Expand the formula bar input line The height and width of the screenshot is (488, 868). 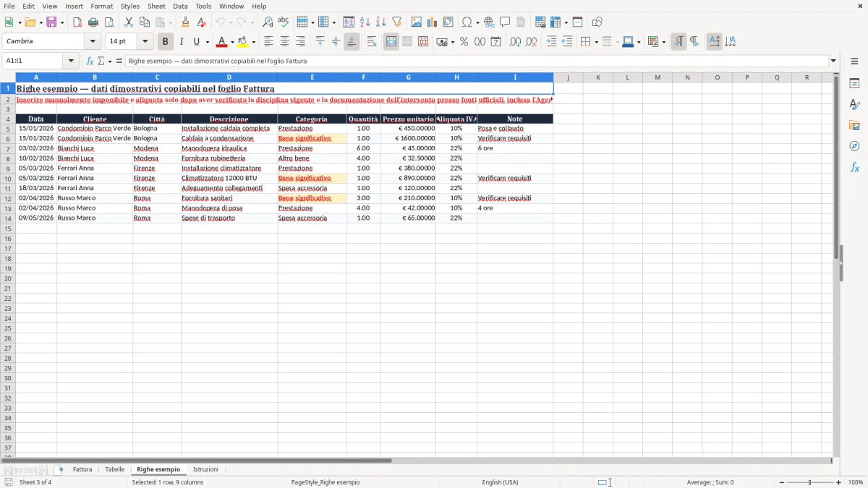[x=833, y=61]
